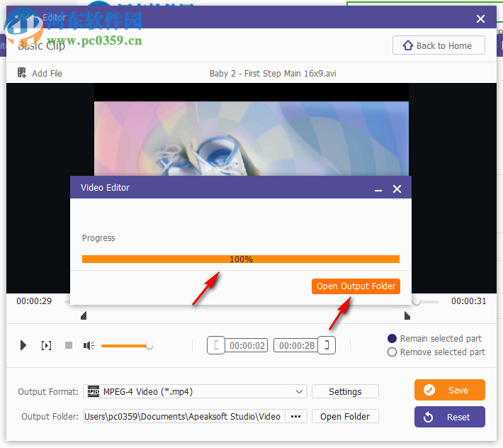Screen dimensions: 503x448
Task: Browse output folder with ellipsis button
Action: [295, 417]
